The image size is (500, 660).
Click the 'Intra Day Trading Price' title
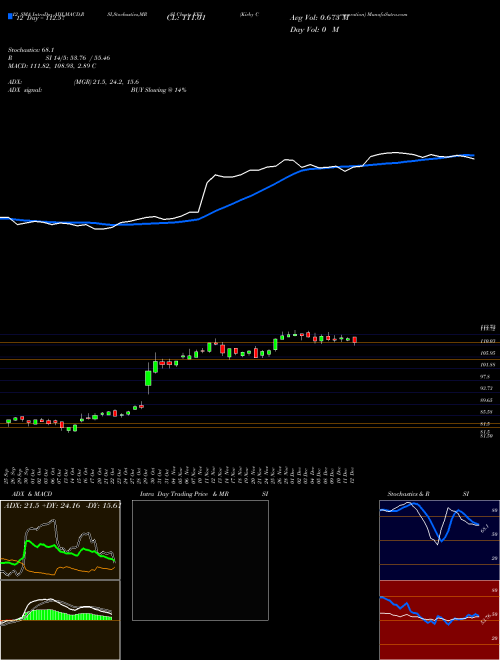coord(174,494)
